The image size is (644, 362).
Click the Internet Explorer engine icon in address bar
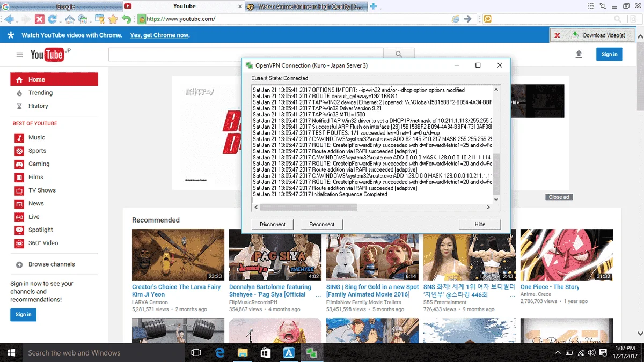(x=455, y=19)
